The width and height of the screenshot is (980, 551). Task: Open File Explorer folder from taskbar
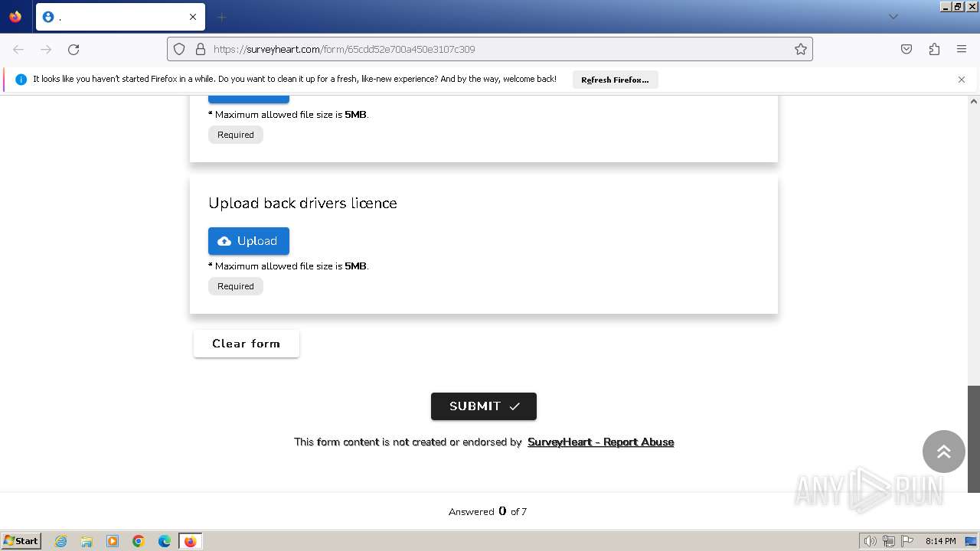[x=87, y=541]
